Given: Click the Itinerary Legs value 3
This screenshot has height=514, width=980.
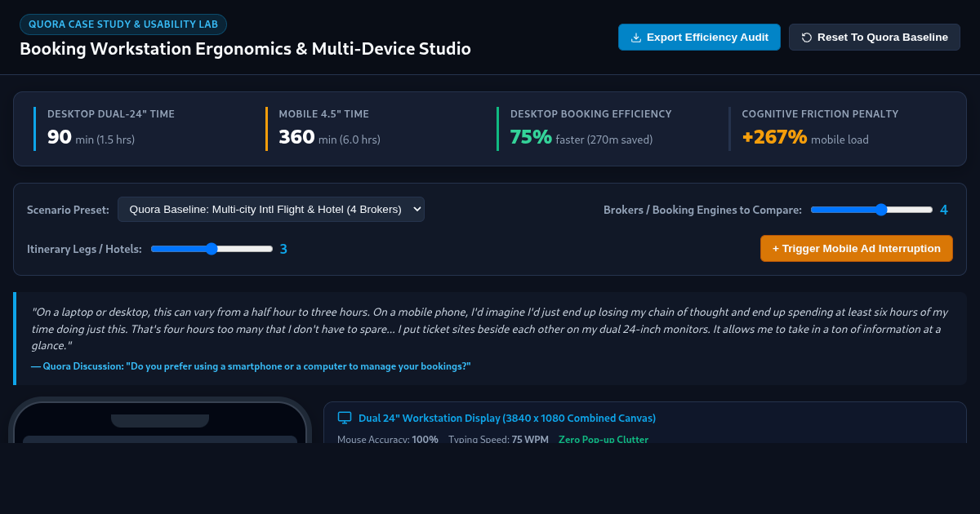Looking at the screenshot, I should pyautogui.click(x=283, y=249).
